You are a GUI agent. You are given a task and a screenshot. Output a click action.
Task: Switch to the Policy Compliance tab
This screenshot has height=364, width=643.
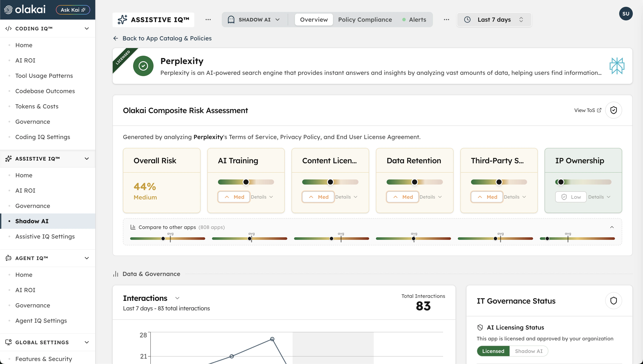click(x=365, y=20)
